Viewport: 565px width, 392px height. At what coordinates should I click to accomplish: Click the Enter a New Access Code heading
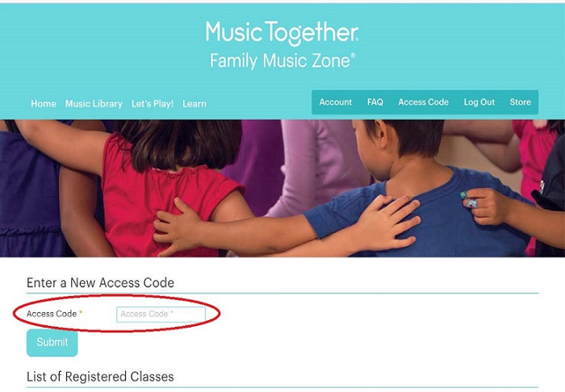(100, 283)
